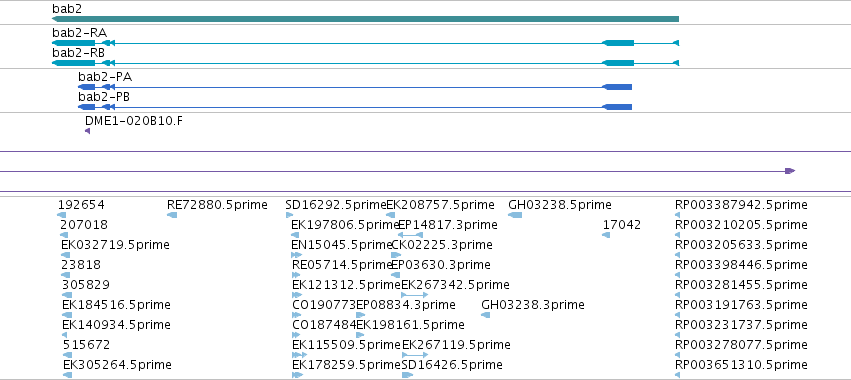Image resolution: width=851 pixels, height=380 pixels.
Task: Click the RP003205633.5prime label
Action: click(741, 245)
